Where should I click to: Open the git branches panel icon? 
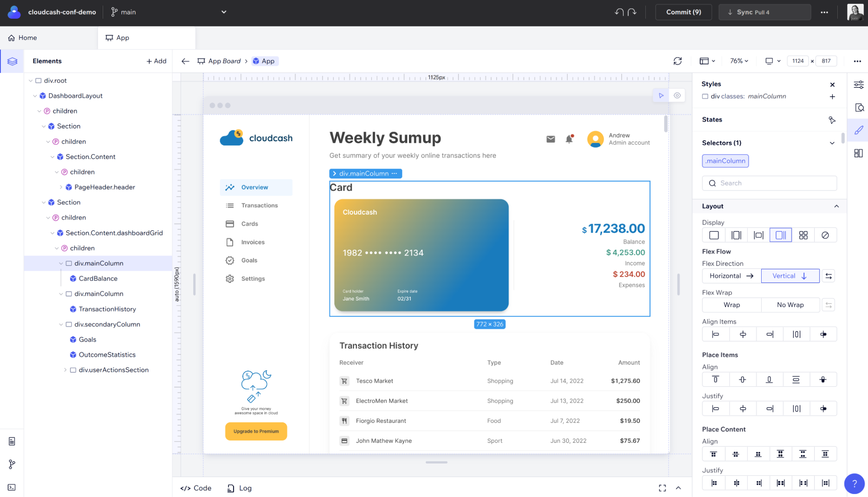[x=12, y=464]
